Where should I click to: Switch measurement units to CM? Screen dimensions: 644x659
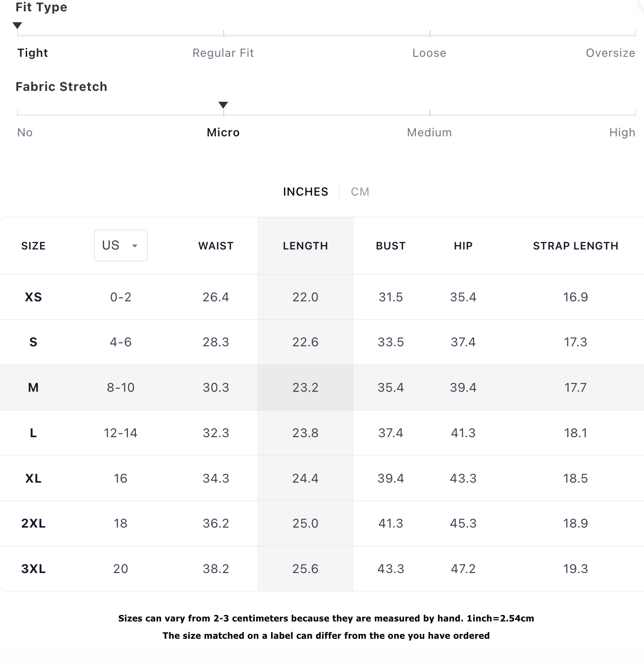pos(360,192)
